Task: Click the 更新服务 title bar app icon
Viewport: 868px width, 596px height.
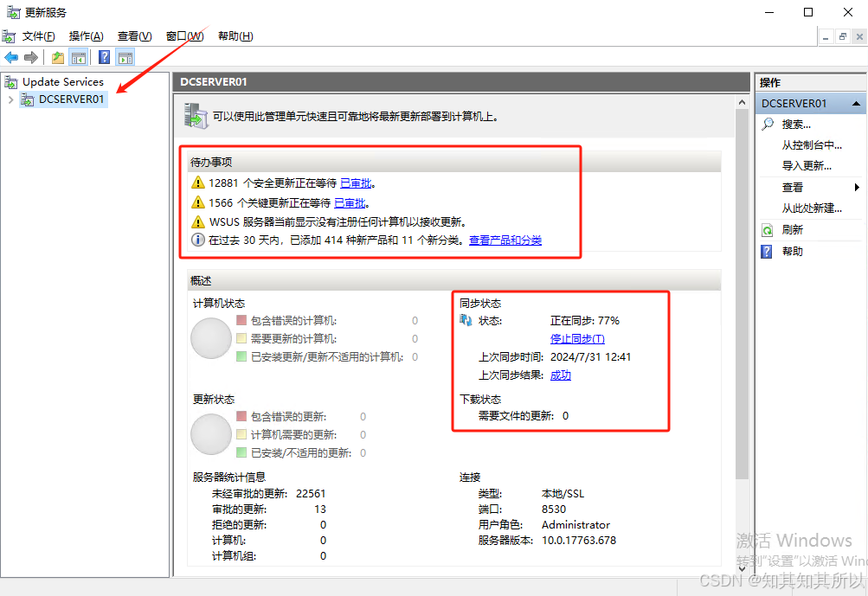Action: click(13, 11)
